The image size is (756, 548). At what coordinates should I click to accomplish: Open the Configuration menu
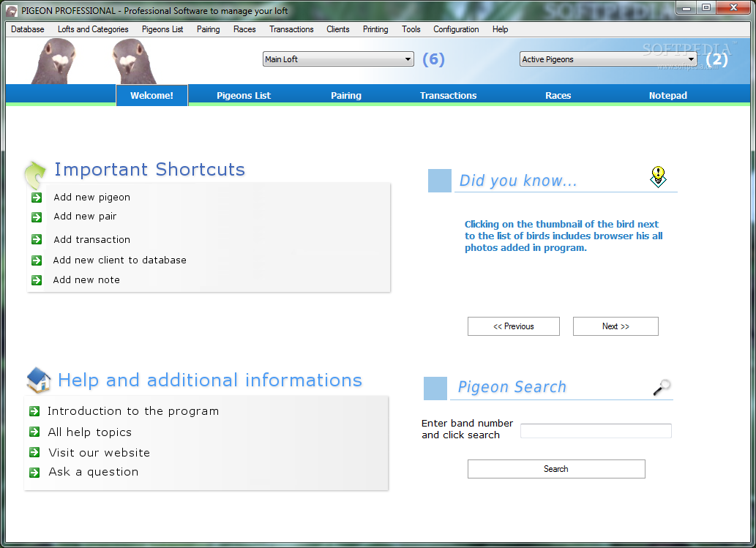(456, 29)
